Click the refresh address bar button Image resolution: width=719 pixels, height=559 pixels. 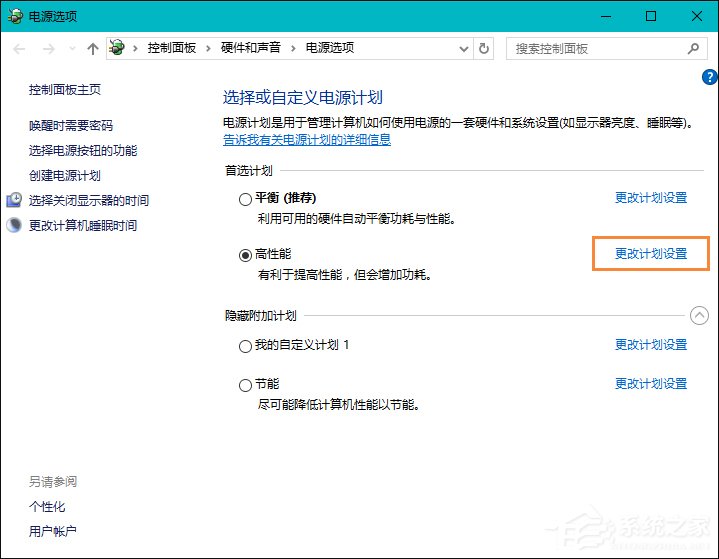point(484,48)
